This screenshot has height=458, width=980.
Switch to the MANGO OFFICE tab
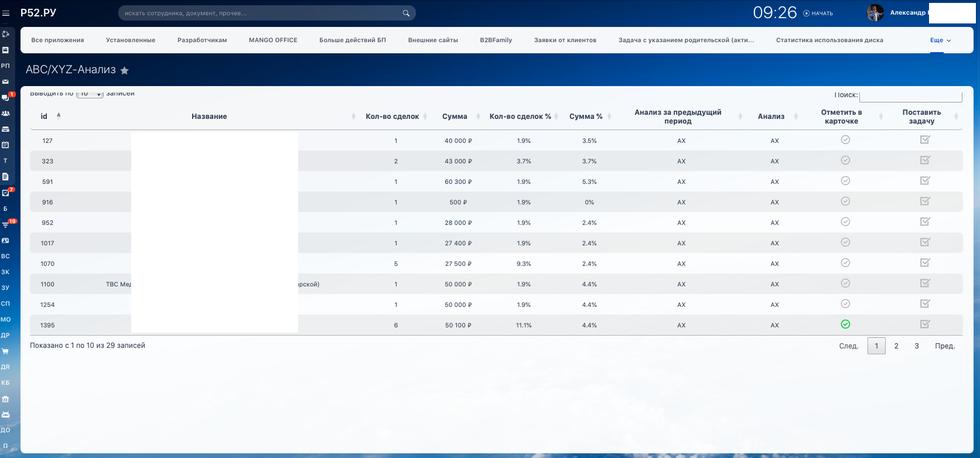click(x=273, y=40)
